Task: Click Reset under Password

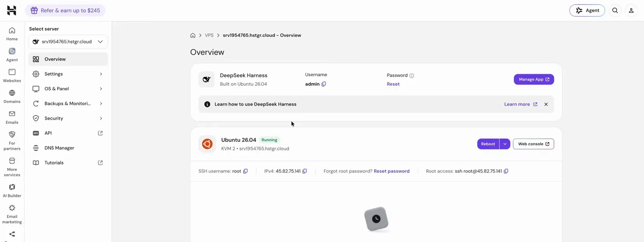Action: [393, 84]
